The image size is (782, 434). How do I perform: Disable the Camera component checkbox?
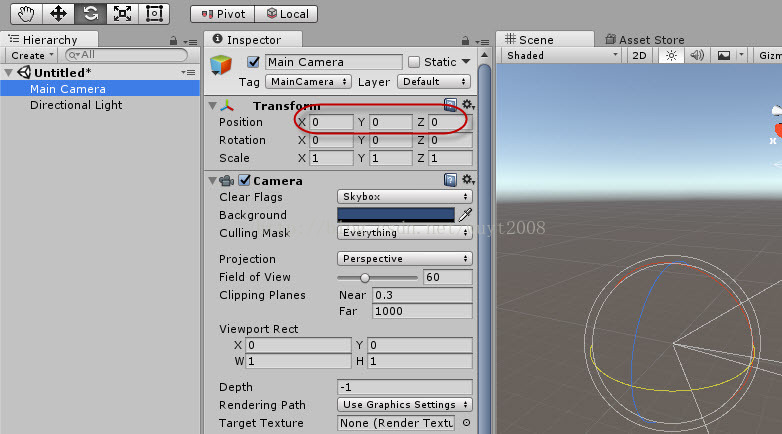[x=244, y=180]
